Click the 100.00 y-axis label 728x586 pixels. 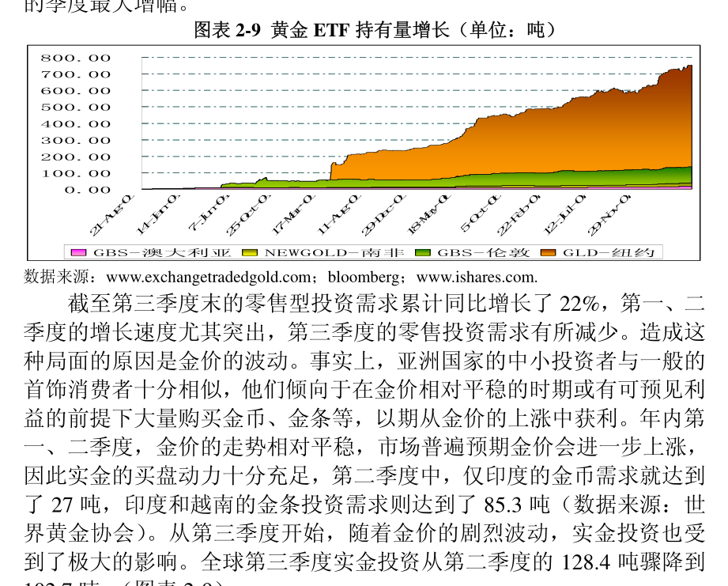point(75,174)
